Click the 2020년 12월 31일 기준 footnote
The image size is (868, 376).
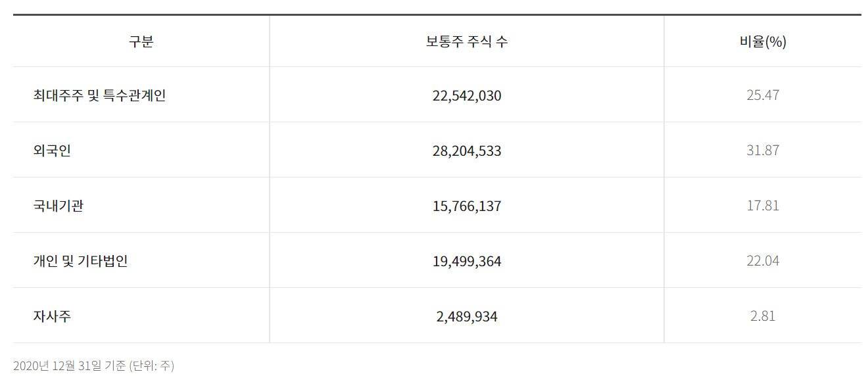click(70, 365)
